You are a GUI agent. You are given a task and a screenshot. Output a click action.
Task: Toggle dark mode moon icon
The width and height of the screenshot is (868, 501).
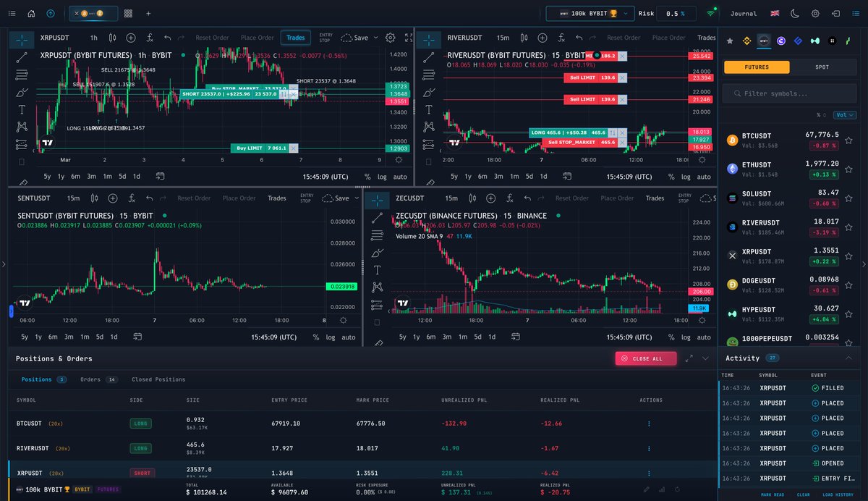pyautogui.click(x=795, y=13)
